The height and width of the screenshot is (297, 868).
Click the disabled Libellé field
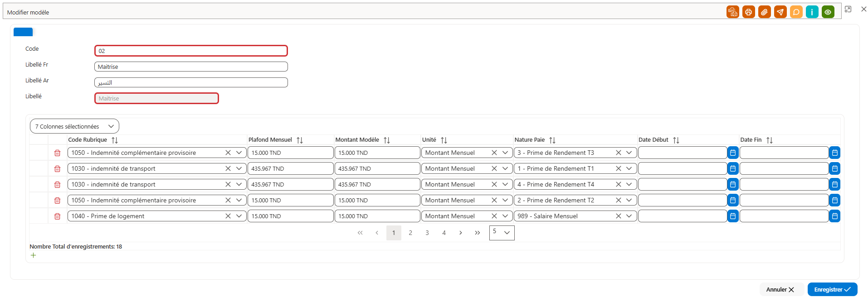click(156, 98)
